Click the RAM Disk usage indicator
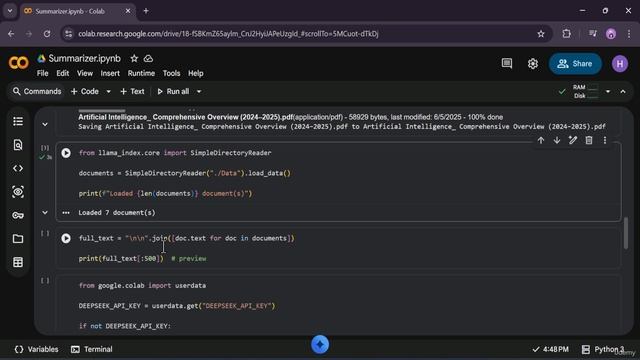Screen dimensions: 640x360 [585, 91]
